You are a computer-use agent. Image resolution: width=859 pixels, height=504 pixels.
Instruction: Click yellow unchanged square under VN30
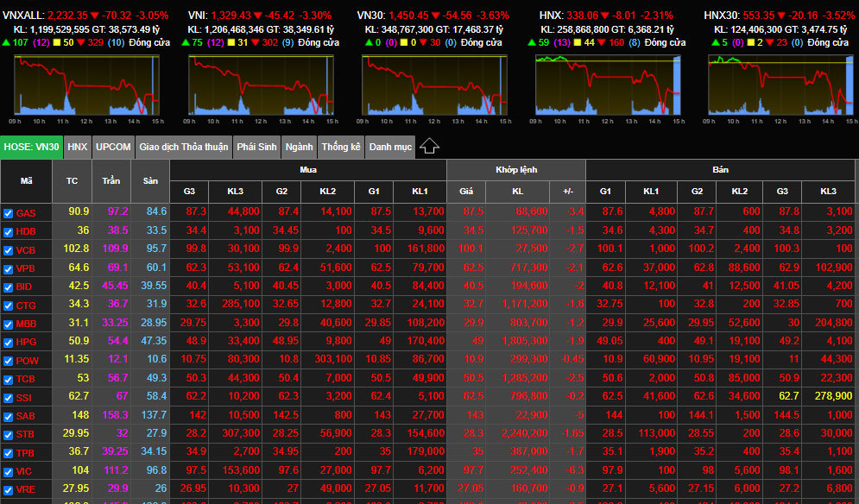pos(401,42)
